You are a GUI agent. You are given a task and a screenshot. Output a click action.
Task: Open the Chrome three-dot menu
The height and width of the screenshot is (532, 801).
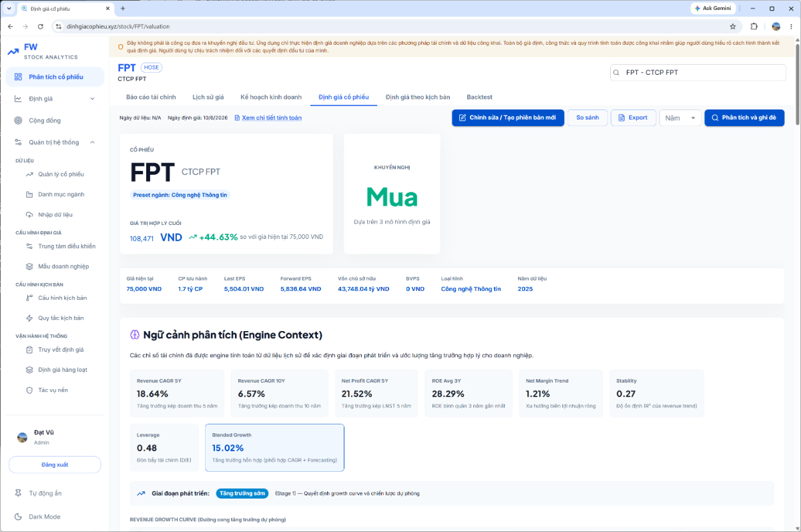click(792, 27)
